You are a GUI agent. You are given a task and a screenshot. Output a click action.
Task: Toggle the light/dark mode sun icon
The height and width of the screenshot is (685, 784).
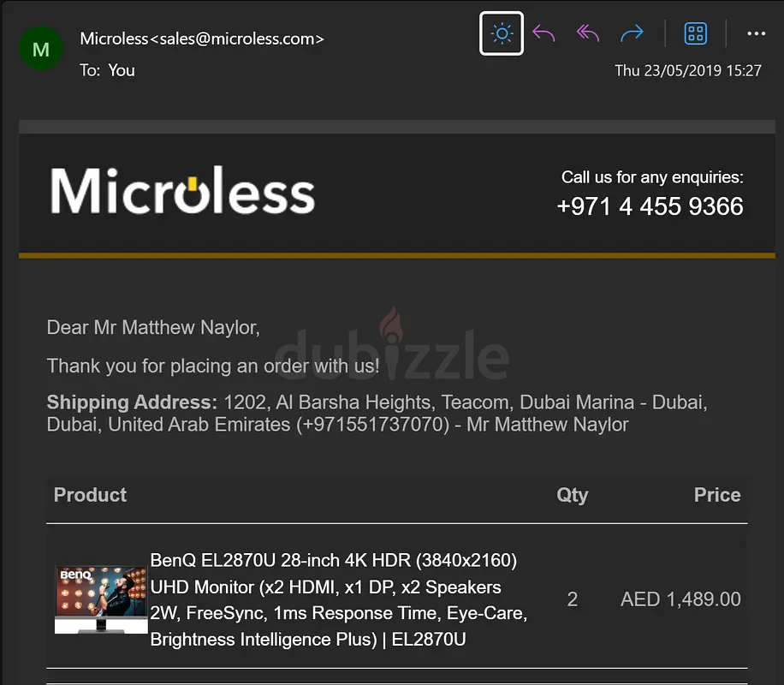[x=502, y=33]
